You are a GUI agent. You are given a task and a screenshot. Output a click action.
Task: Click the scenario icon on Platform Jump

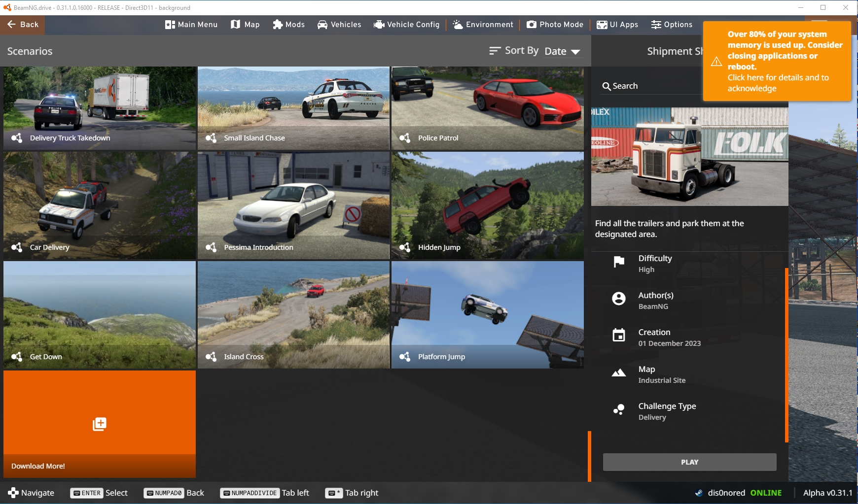click(x=405, y=357)
